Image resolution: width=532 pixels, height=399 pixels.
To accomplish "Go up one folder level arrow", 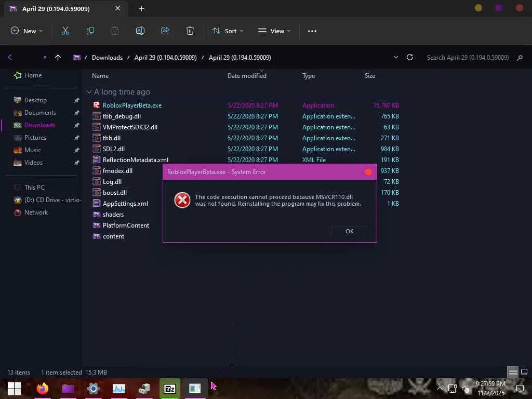I will (x=58, y=57).
